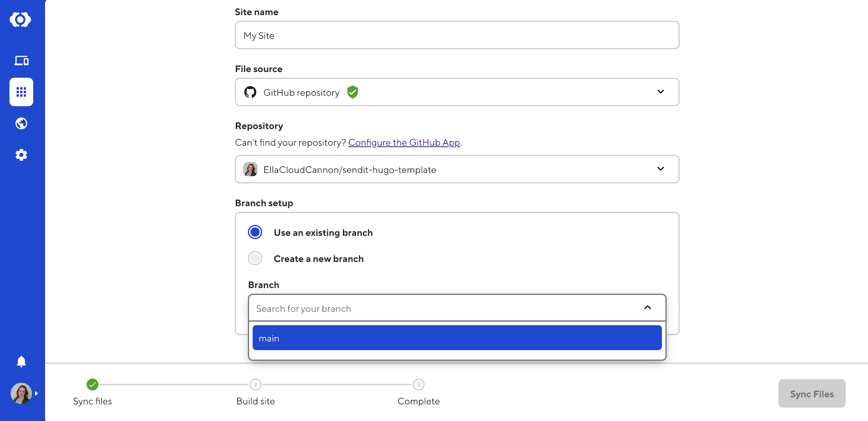Screen dimensions: 868x421
Task: Click the Complete step 3 marker
Action: click(x=419, y=385)
